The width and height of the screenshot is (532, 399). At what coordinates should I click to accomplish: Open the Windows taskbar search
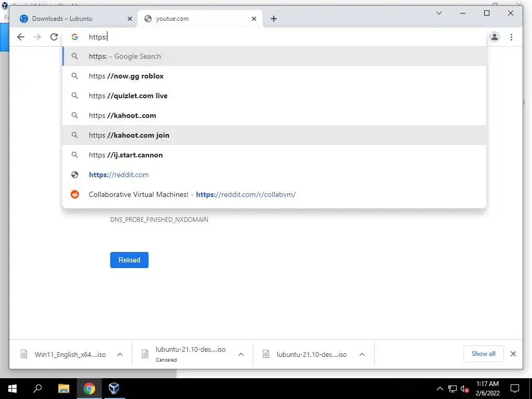point(37,389)
